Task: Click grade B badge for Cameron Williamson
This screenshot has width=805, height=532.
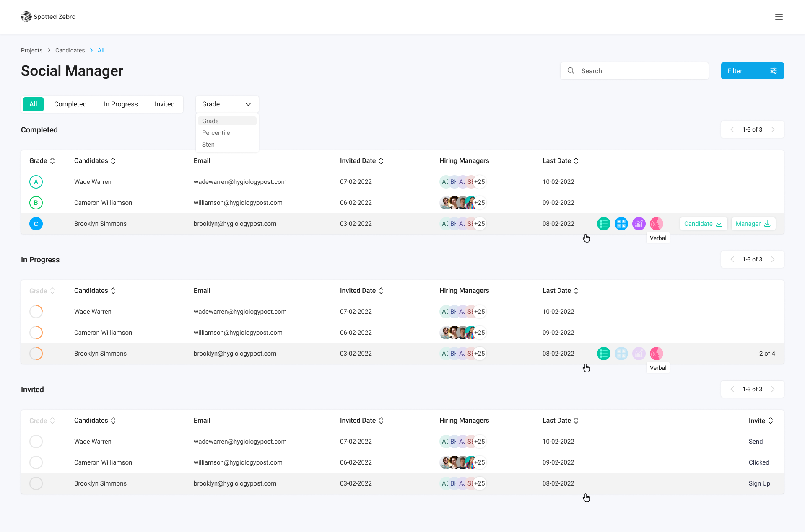Action: 36,203
